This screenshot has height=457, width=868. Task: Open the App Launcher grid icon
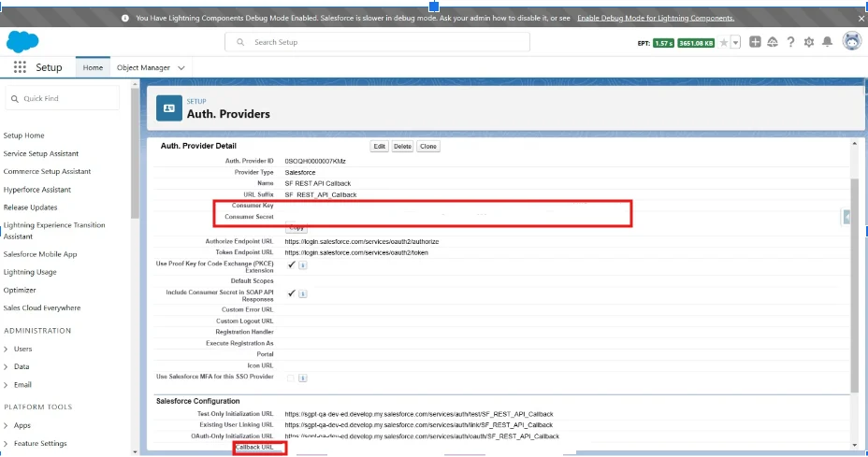tap(21, 67)
